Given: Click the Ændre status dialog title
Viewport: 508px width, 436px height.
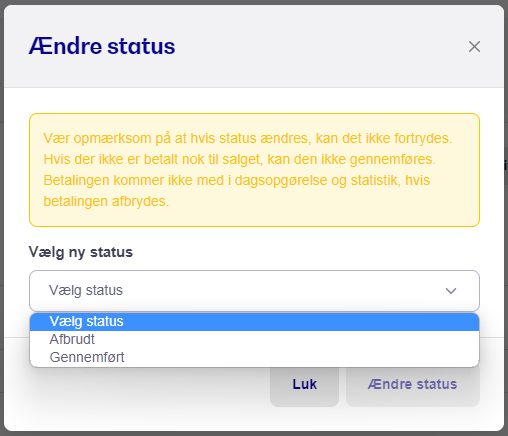Looking at the screenshot, I should point(102,46).
